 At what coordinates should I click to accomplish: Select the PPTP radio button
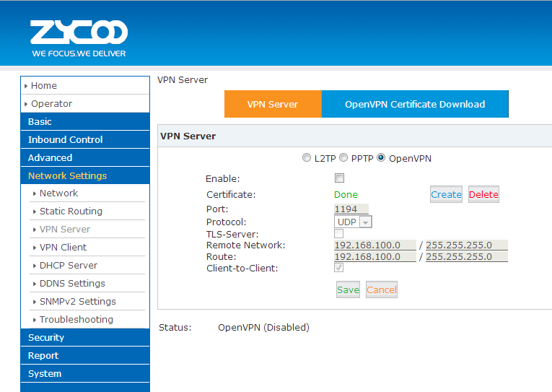(x=344, y=158)
